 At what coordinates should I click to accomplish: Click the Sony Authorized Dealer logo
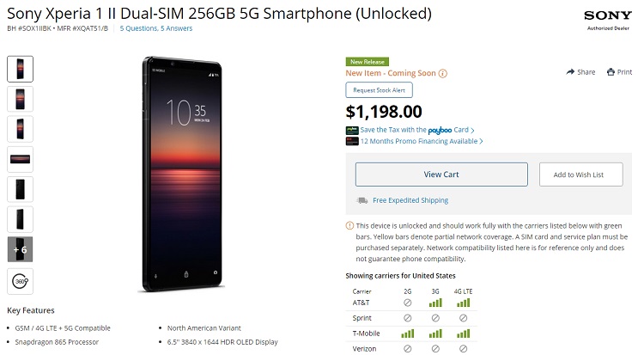pos(608,20)
